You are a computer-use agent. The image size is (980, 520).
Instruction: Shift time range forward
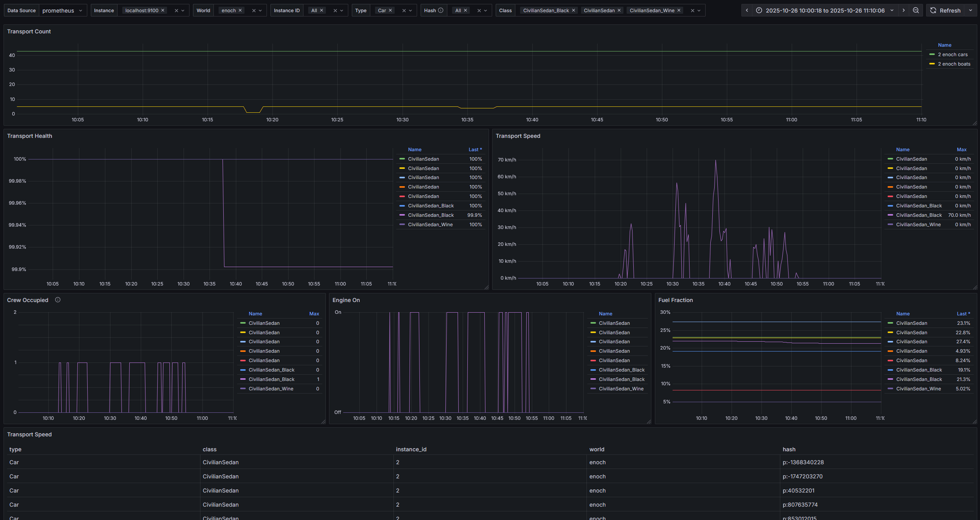903,11
